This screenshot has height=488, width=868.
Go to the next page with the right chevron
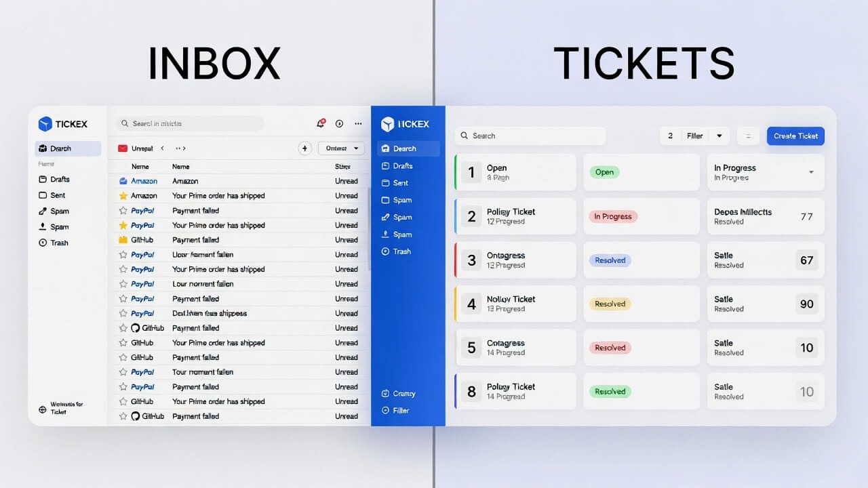pyautogui.click(x=183, y=148)
